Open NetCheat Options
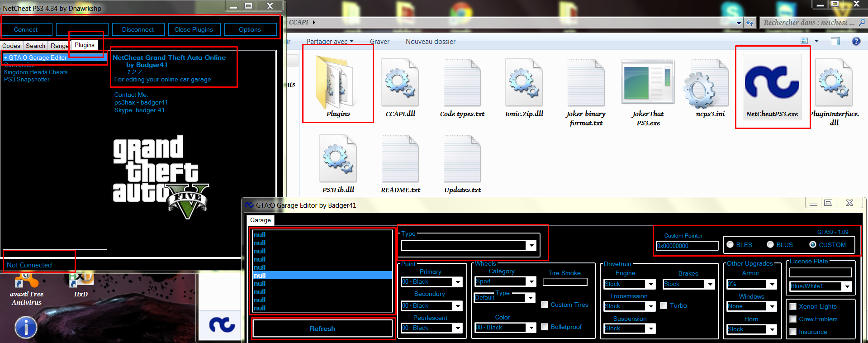The height and width of the screenshot is (343, 868). 250,29
